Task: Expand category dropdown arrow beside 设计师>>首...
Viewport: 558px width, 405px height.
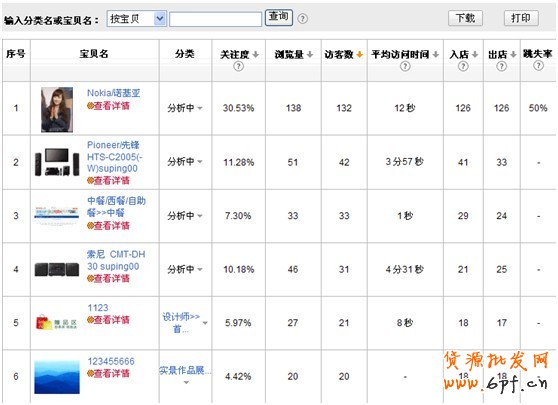Action: tap(205, 323)
